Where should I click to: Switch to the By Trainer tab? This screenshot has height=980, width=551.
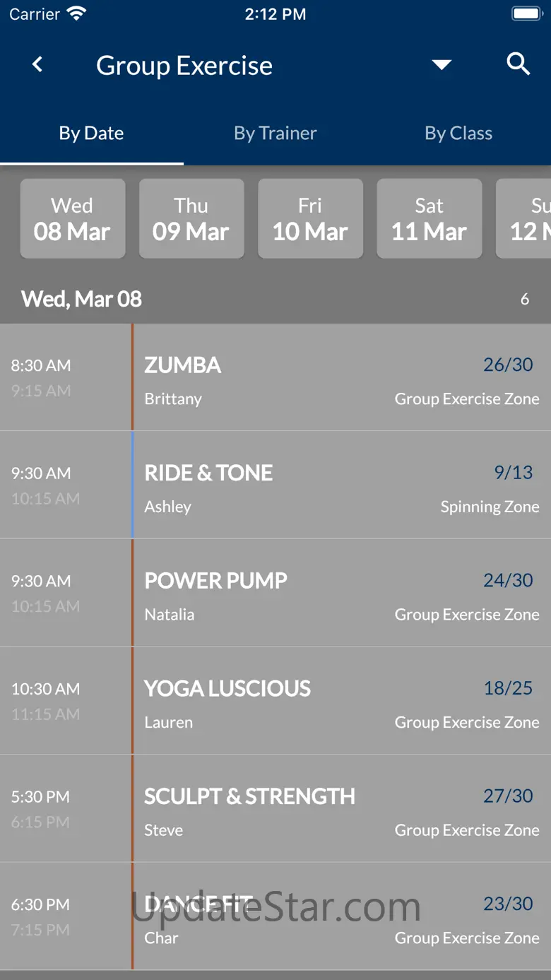tap(275, 134)
